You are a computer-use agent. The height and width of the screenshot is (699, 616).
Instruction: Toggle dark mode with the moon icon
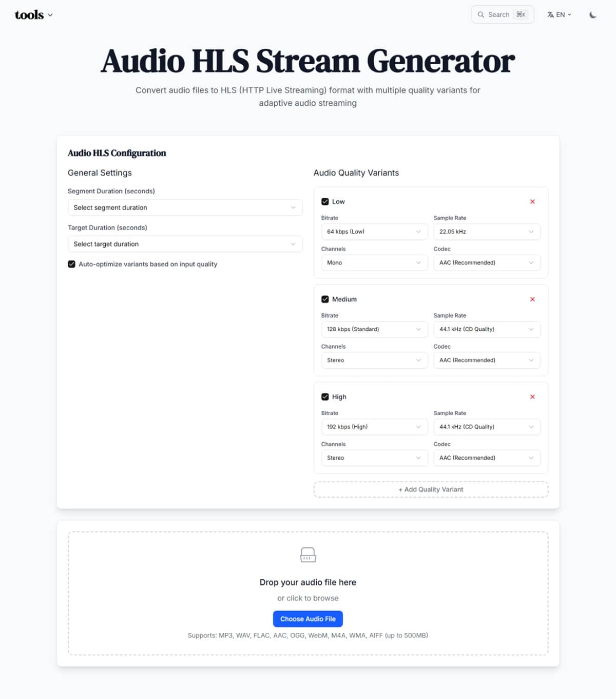(593, 15)
